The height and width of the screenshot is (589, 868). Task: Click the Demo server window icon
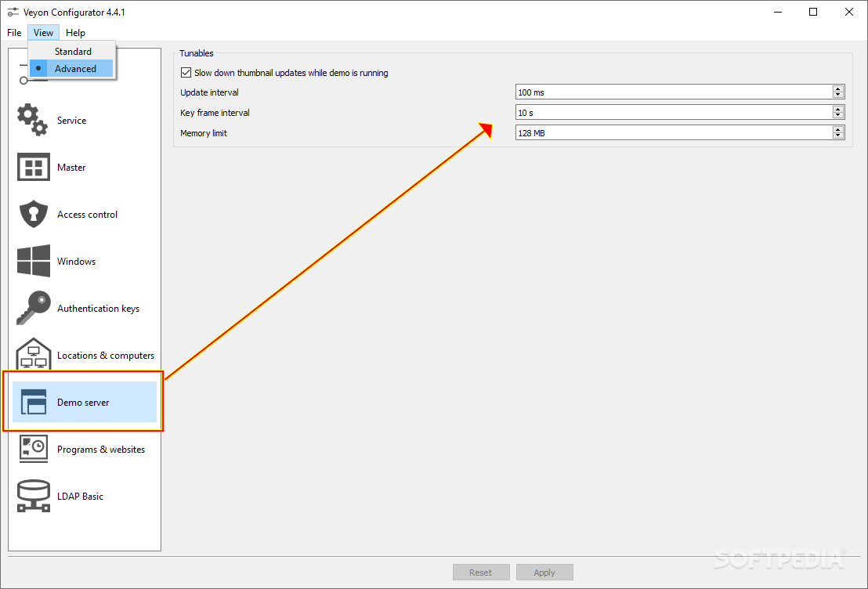point(33,402)
